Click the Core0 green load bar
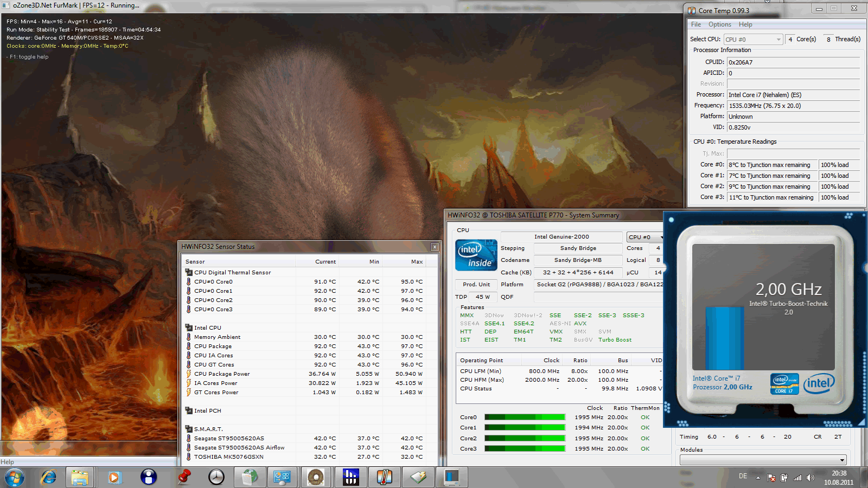This screenshot has width=868, height=488. point(525,417)
